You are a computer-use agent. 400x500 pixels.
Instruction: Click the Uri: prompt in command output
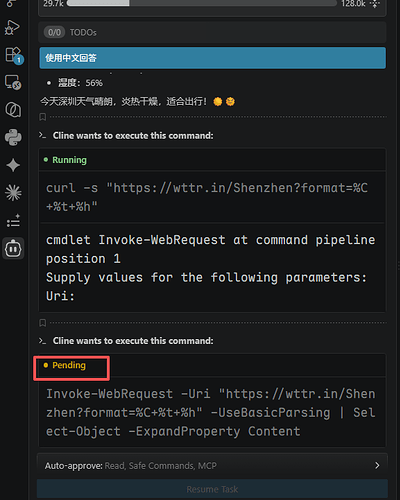coord(60,296)
